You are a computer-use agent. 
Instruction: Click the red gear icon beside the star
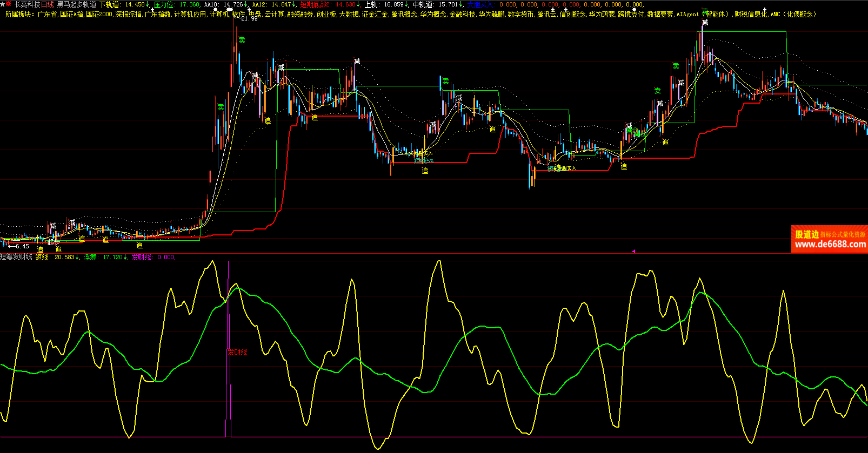point(9,4)
